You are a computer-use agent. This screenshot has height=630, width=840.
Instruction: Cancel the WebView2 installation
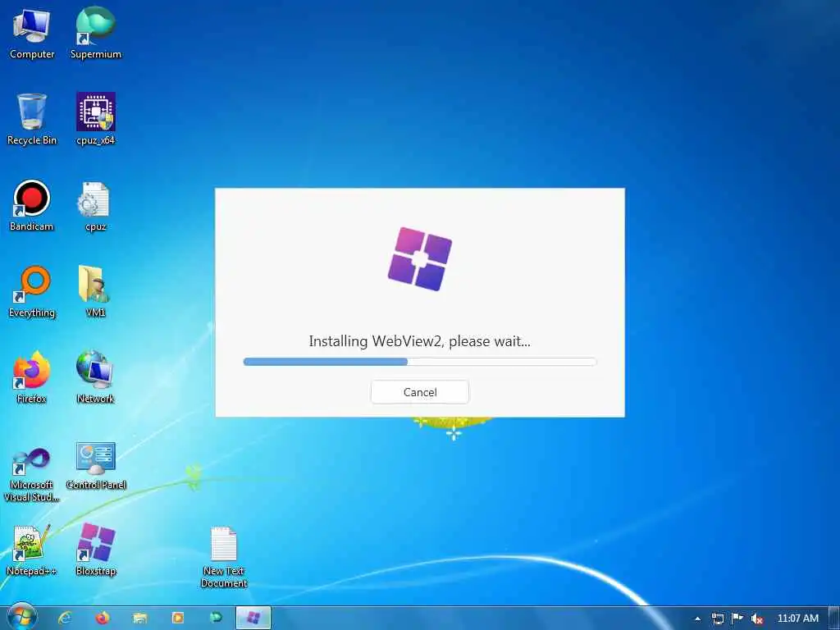tap(419, 392)
